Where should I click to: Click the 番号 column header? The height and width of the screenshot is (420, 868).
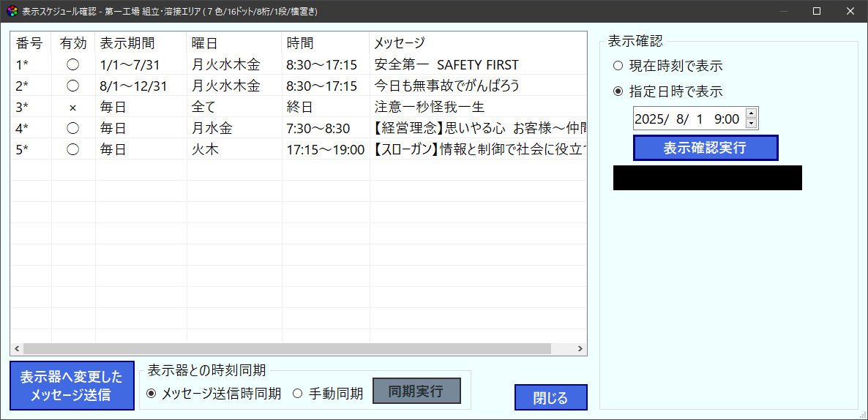(x=31, y=42)
